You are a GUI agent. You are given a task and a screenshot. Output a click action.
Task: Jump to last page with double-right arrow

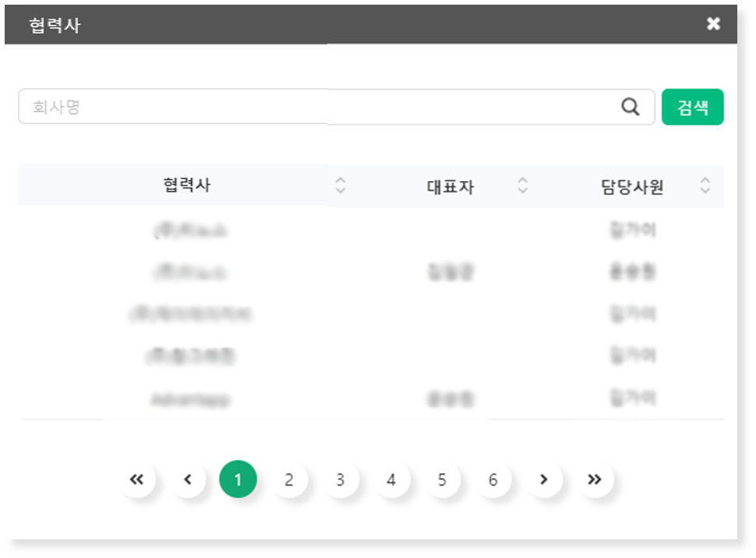(x=595, y=479)
